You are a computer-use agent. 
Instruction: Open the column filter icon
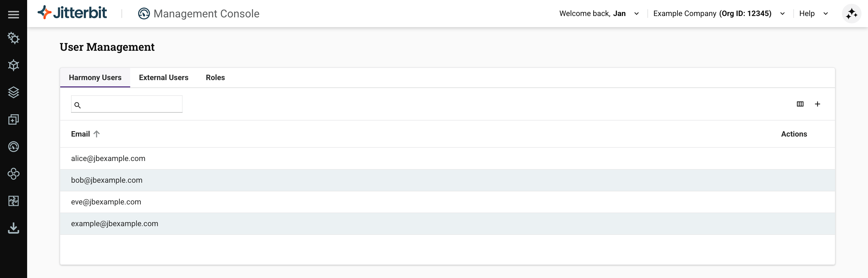[800, 104]
